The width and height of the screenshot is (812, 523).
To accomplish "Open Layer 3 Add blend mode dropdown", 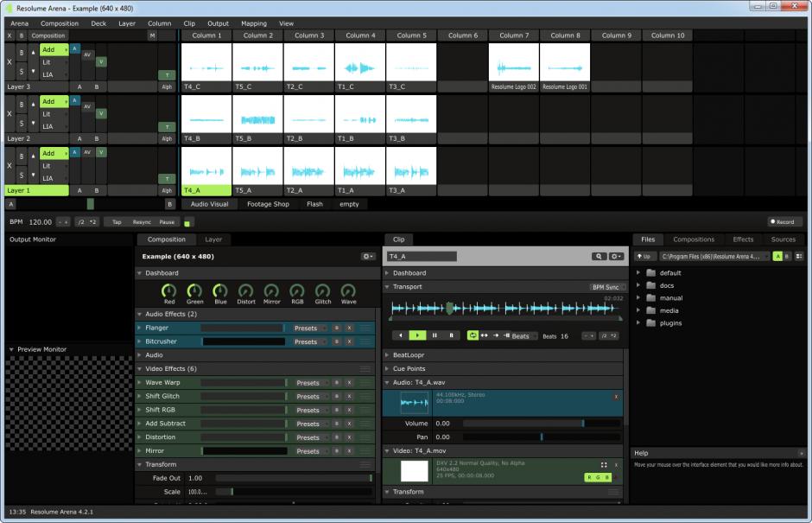I will [x=54, y=49].
